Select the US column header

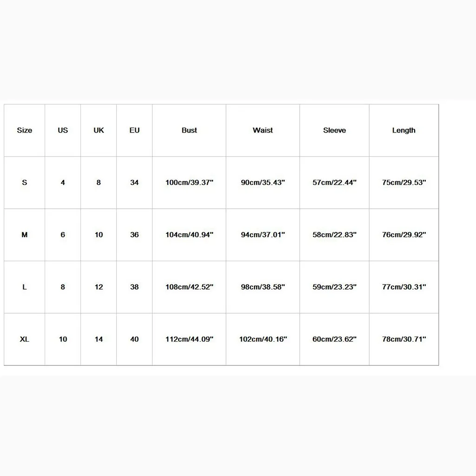coord(63,131)
